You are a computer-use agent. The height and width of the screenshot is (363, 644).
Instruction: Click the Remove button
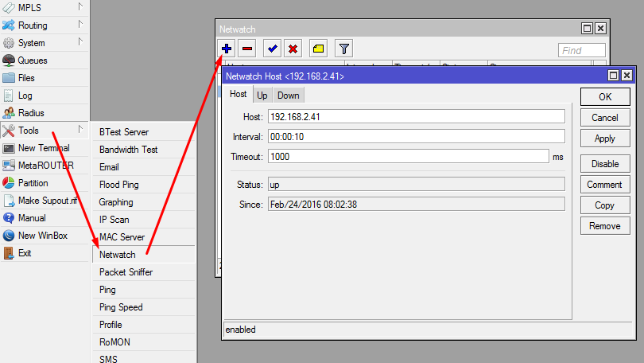pyautogui.click(x=605, y=226)
